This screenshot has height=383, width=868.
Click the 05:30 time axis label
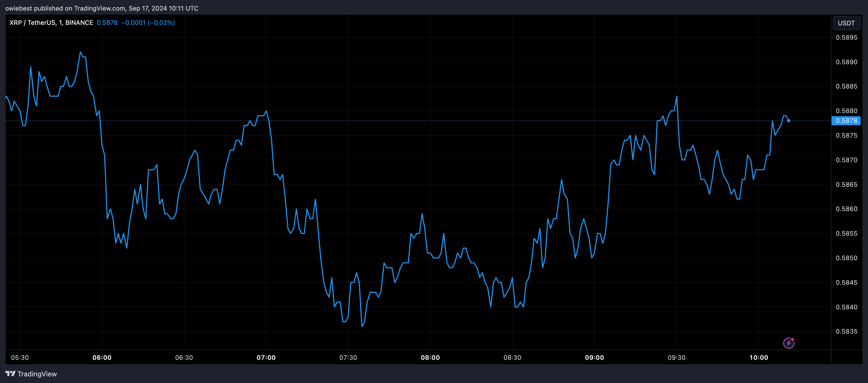pos(20,357)
